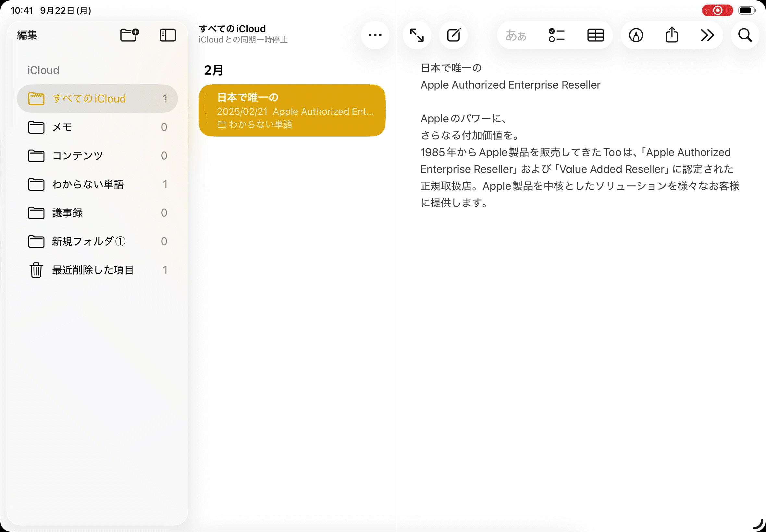Screen dimensions: 766x532
Task: Open the コンテンツ folder
Action: pos(97,156)
